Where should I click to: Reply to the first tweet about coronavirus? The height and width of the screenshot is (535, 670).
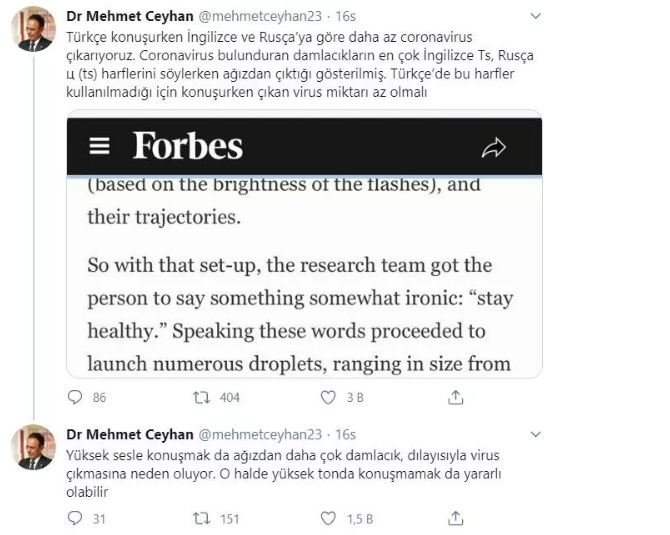74,397
